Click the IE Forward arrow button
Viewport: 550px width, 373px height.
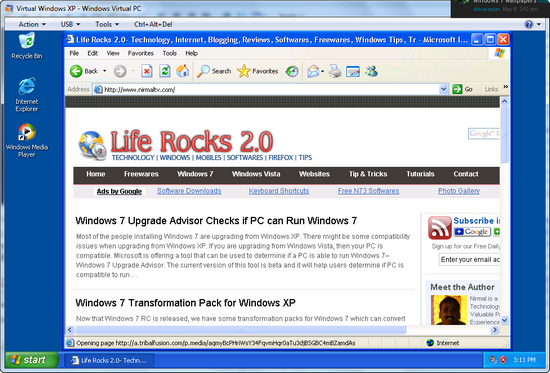tap(120, 71)
